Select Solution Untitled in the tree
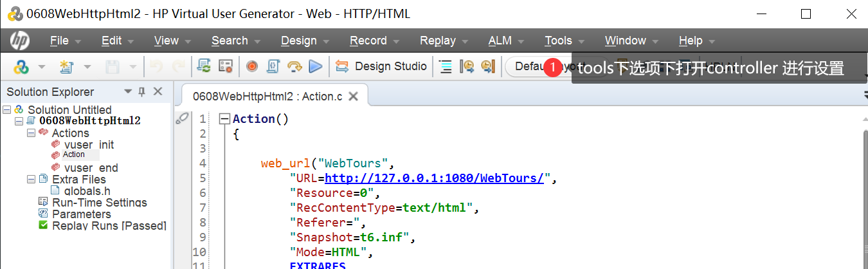Screen dimensions: 868x269 (69, 110)
